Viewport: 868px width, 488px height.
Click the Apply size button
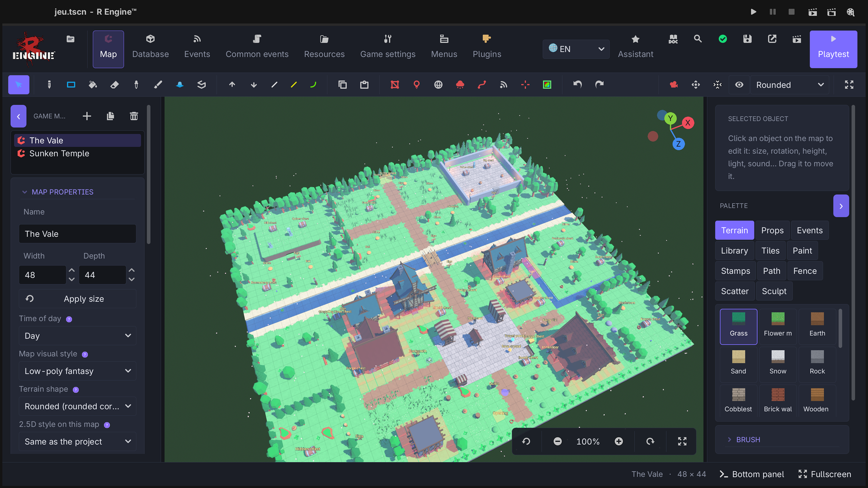coord(77,299)
